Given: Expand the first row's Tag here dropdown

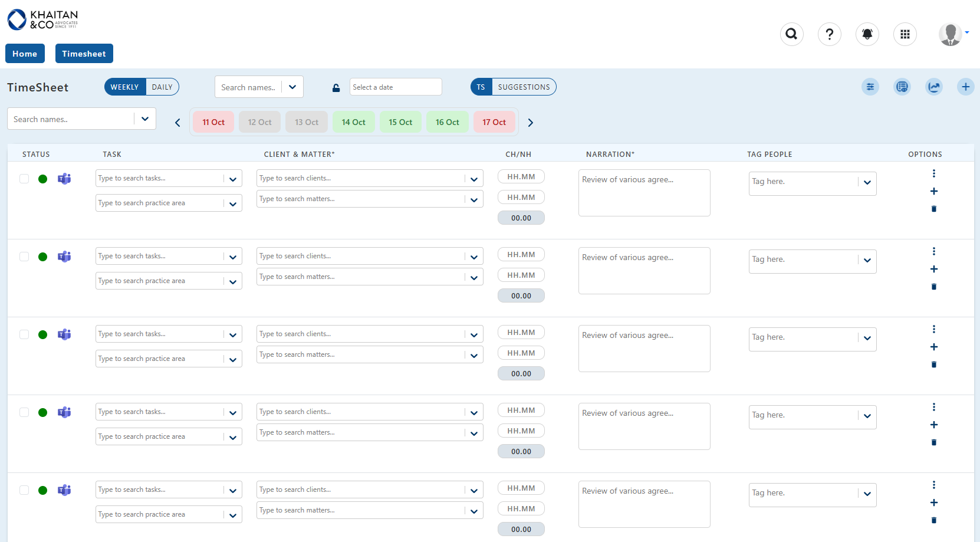Looking at the screenshot, I should 867,183.
